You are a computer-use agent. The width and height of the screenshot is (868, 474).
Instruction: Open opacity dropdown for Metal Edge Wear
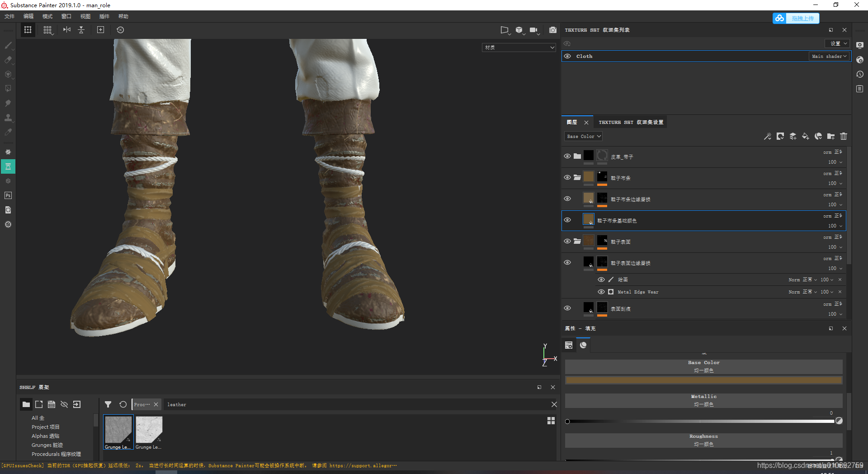pyautogui.click(x=827, y=292)
